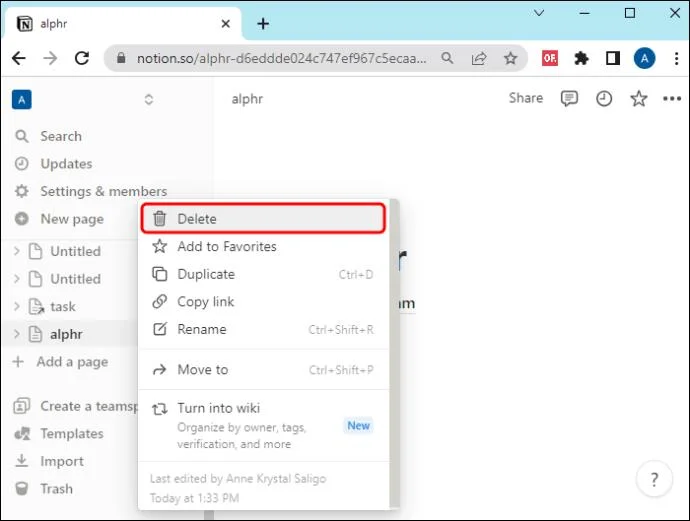
Task: Expand the second Untitled page
Action: 17,279
